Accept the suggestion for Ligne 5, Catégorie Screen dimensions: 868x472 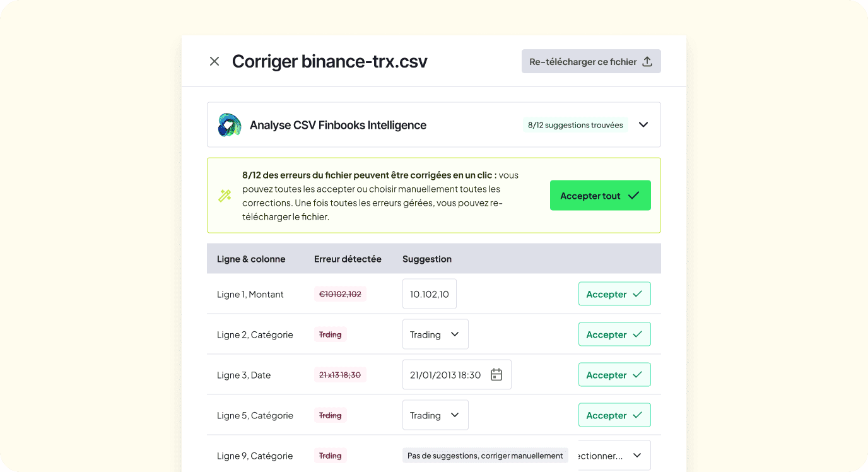point(614,415)
